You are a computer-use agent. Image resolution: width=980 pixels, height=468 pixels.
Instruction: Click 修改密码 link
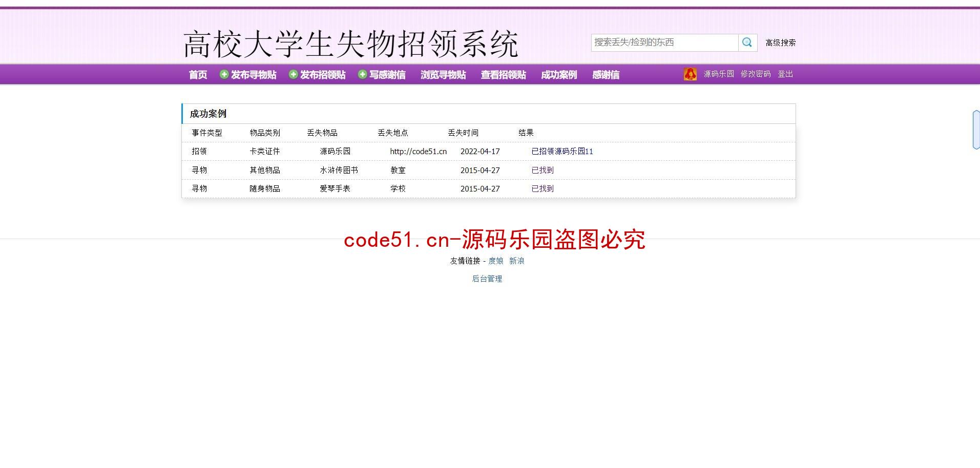tap(756, 74)
